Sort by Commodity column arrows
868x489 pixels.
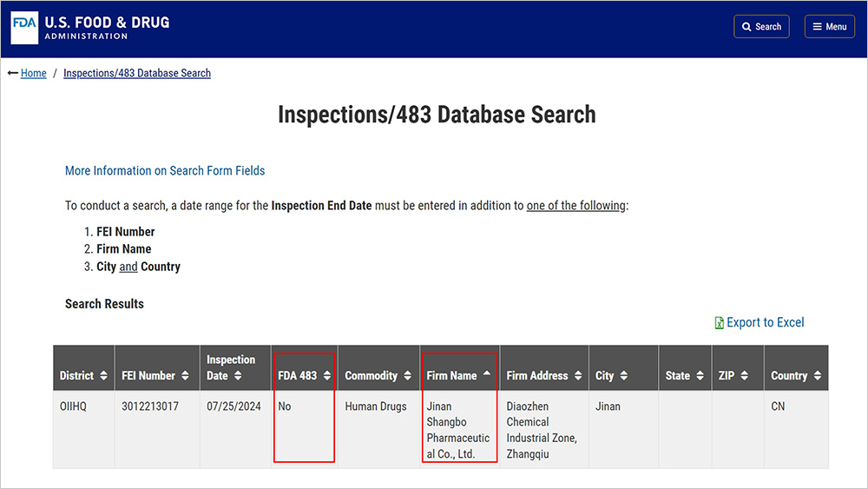407,375
